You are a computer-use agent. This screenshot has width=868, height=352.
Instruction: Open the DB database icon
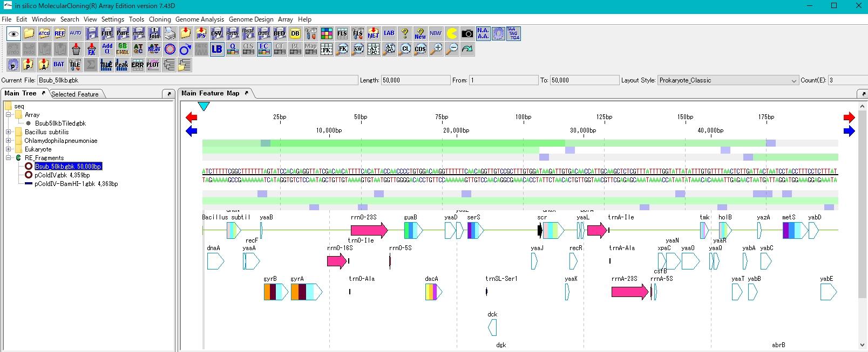(295, 33)
